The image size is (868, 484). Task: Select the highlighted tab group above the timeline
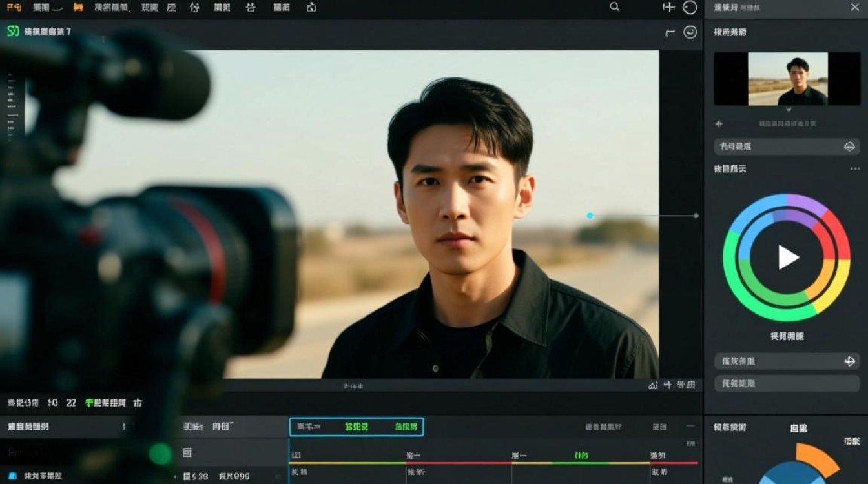pos(356,427)
